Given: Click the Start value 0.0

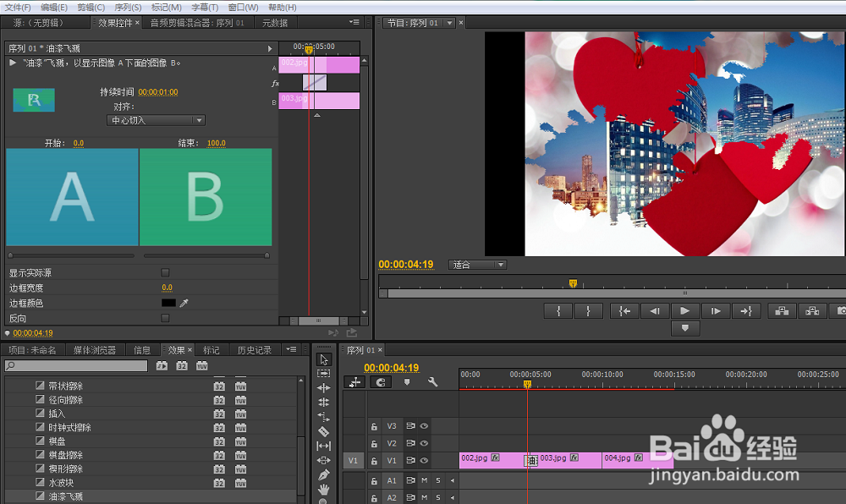Looking at the screenshot, I should tap(79, 144).
